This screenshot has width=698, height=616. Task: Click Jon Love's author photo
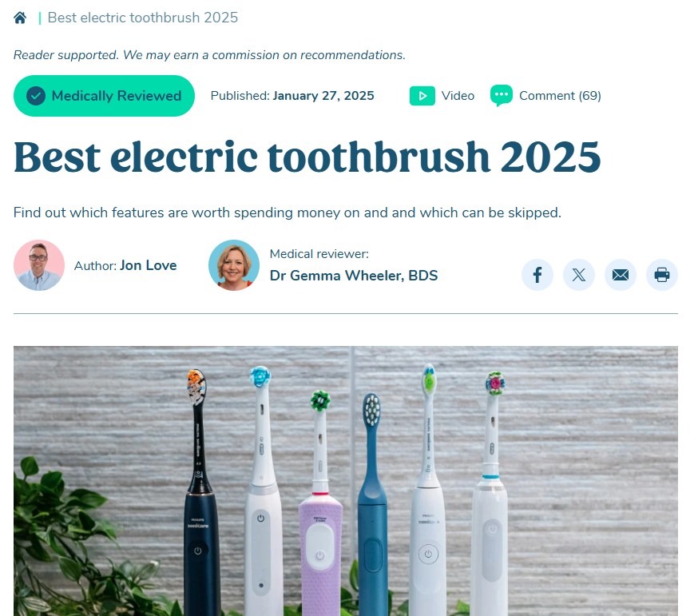click(x=39, y=265)
